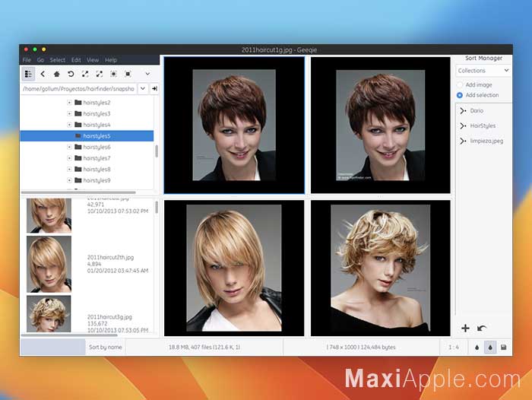The height and width of the screenshot is (400, 532).
Task: Click the image dimensions status text
Action: (x=361, y=347)
